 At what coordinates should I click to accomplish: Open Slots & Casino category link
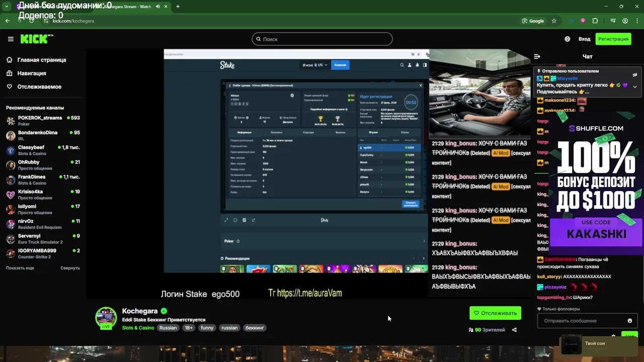[x=138, y=328]
